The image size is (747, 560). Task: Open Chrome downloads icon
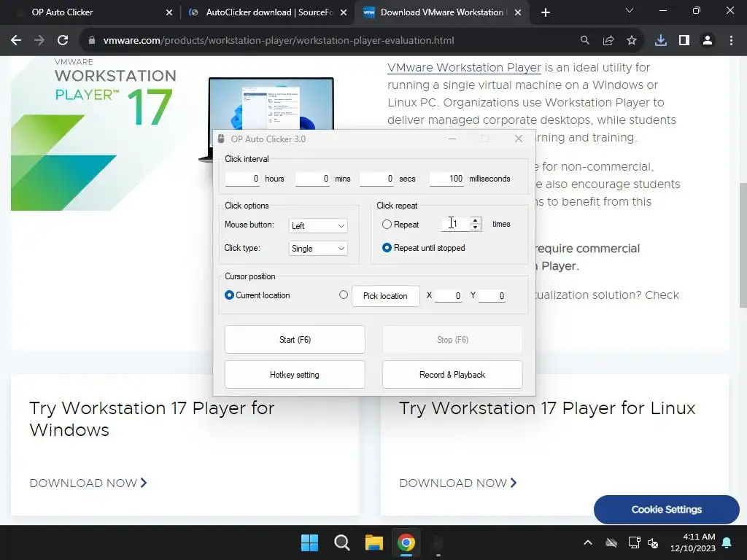point(661,41)
